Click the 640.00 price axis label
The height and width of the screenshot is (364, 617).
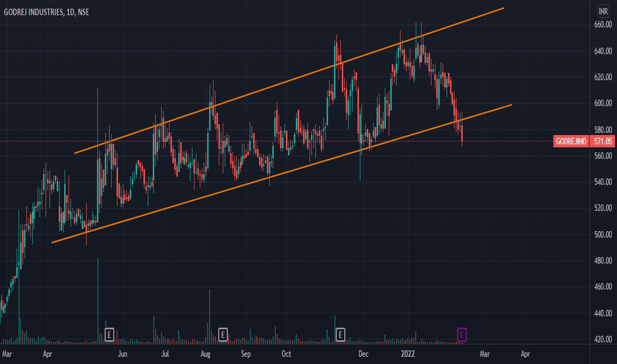pyautogui.click(x=603, y=51)
